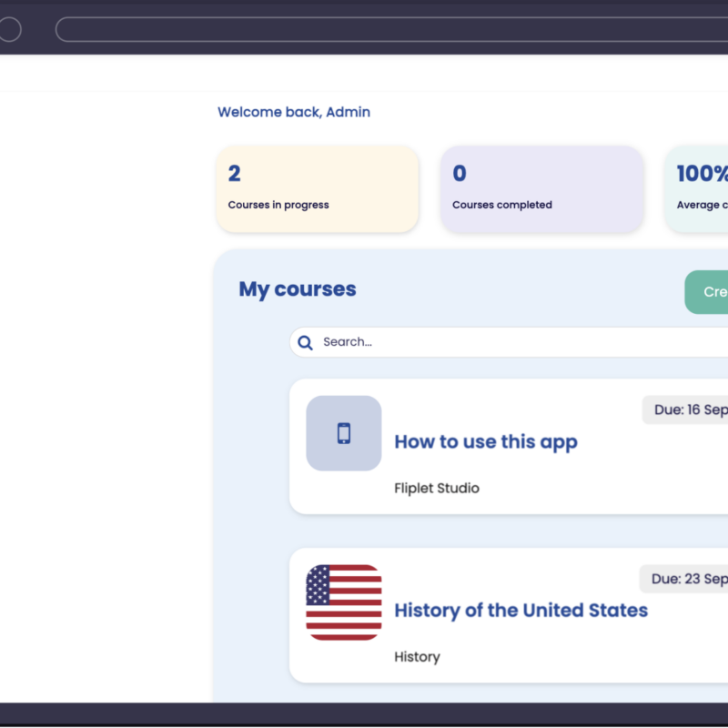
Task: Open the US flag course thumbnail
Action: pyautogui.click(x=344, y=602)
